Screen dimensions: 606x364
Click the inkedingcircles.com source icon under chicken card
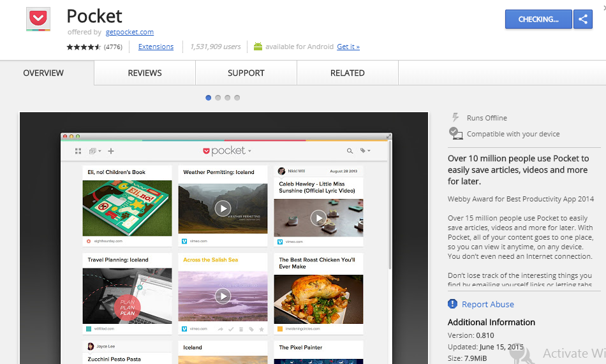[x=280, y=329]
